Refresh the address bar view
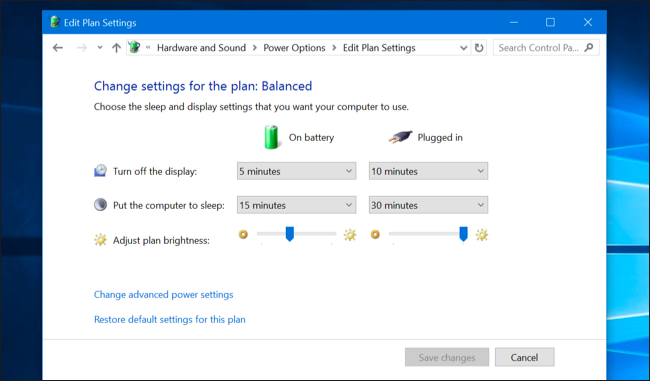Screen dimensions: 650x381 point(479,48)
